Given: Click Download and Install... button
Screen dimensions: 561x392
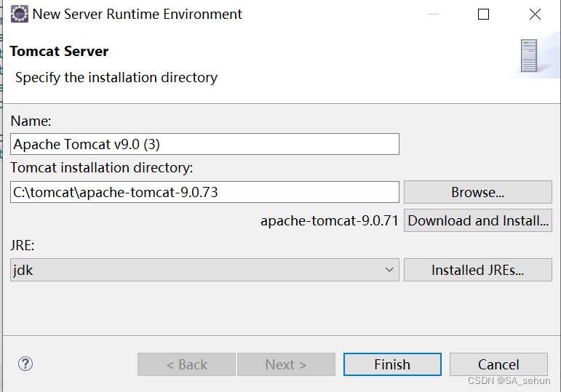Looking at the screenshot, I should (477, 220).
